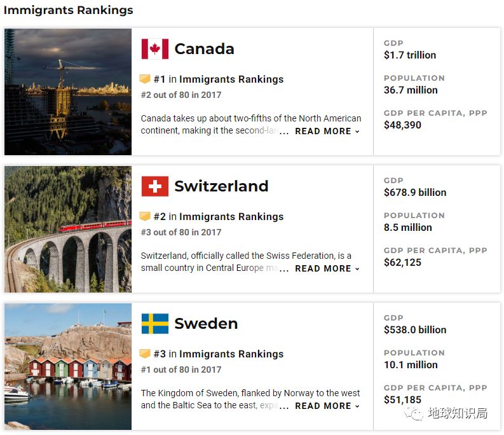Click the WeChat logo icon in the watermark
The height and width of the screenshot is (435, 504).
416,414
